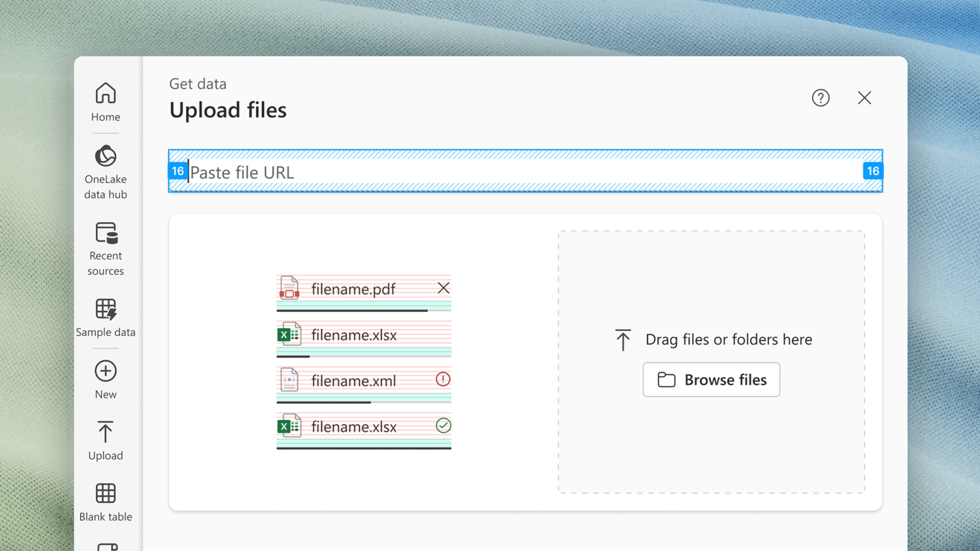The height and width of the screenshot is (551, 980).
Task: Select Upload in the sidebar
Action: click(x=106, y=441)
